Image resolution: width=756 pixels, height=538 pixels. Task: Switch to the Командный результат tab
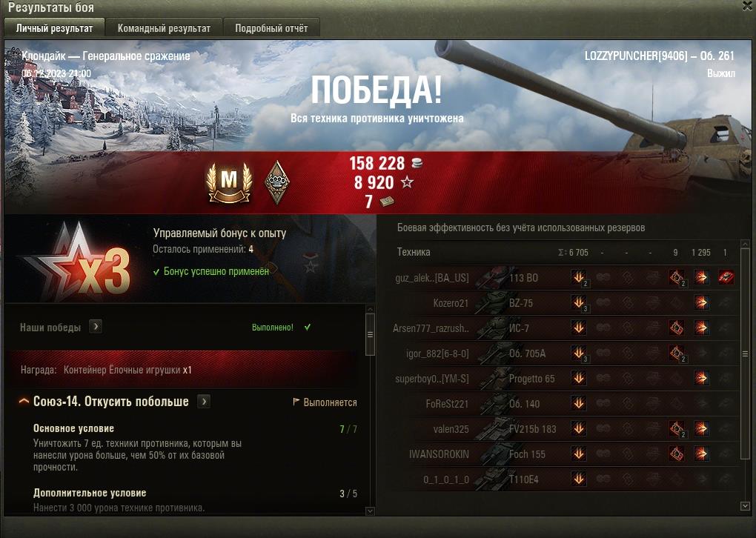tap(164, 28)
